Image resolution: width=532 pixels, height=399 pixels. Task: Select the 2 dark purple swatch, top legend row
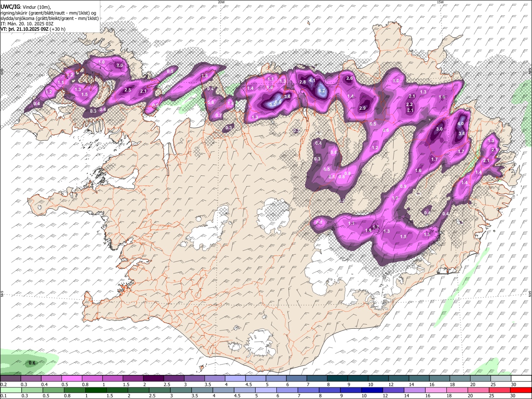pyautogui.click(x=153, y=378)
